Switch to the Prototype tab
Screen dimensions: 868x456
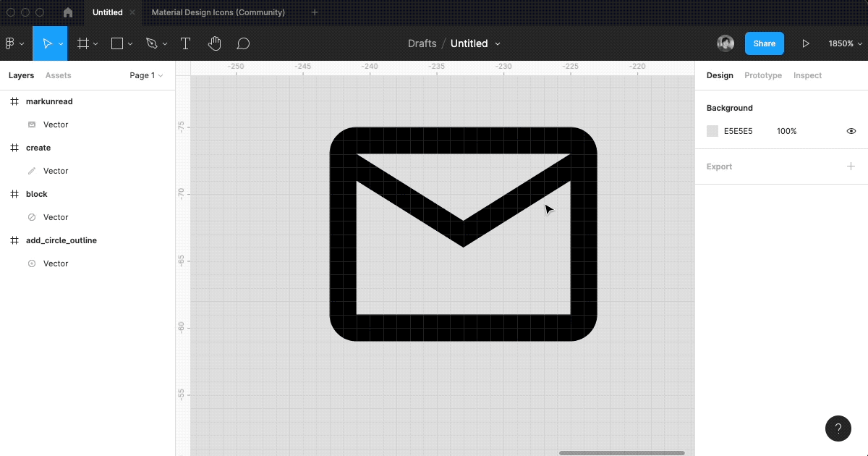pos(762,75)
